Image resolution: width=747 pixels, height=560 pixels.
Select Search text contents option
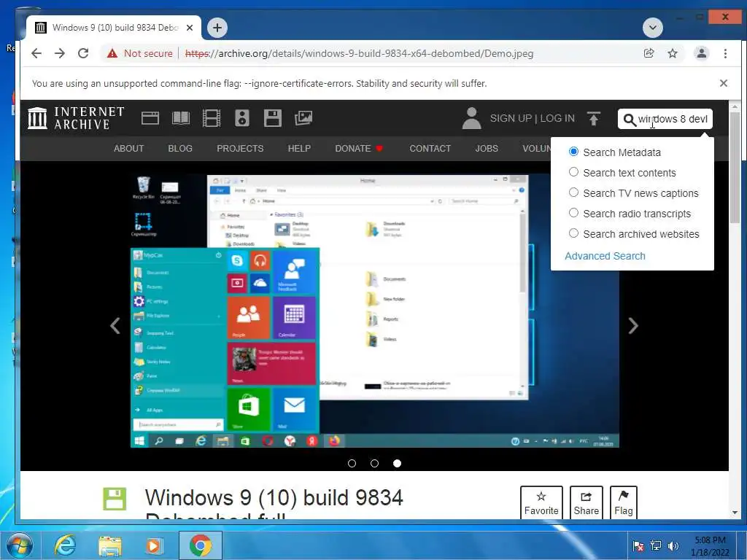click(573, 172)
